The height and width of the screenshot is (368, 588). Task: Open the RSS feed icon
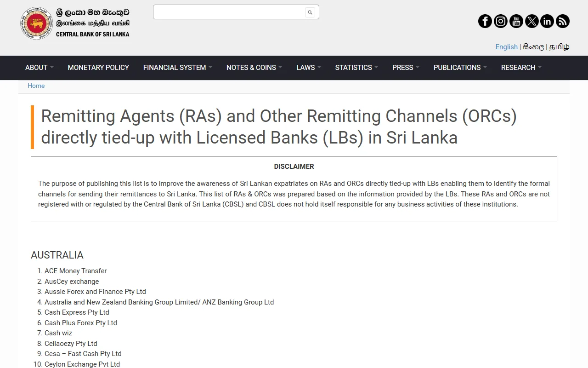coord(563,21)
